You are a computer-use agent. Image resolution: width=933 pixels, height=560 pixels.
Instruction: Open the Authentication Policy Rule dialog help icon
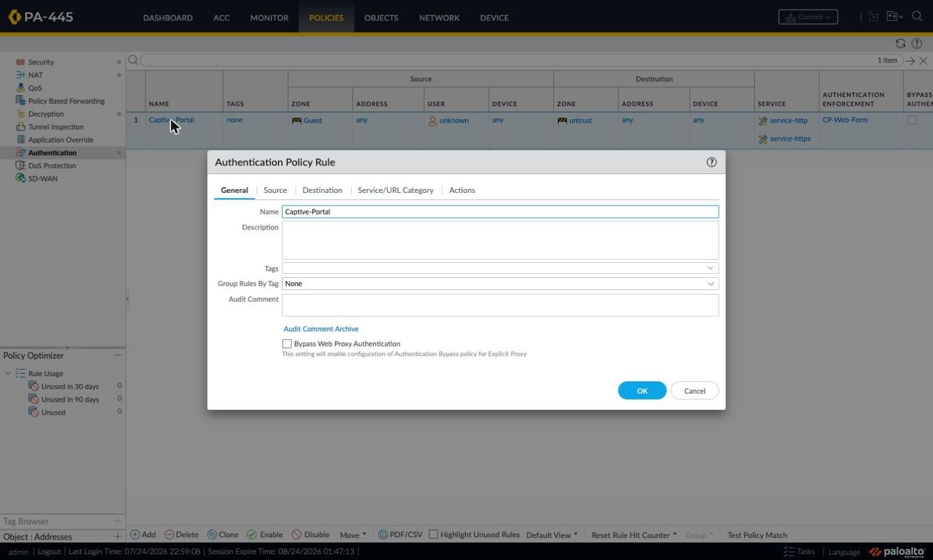(712, 162)
